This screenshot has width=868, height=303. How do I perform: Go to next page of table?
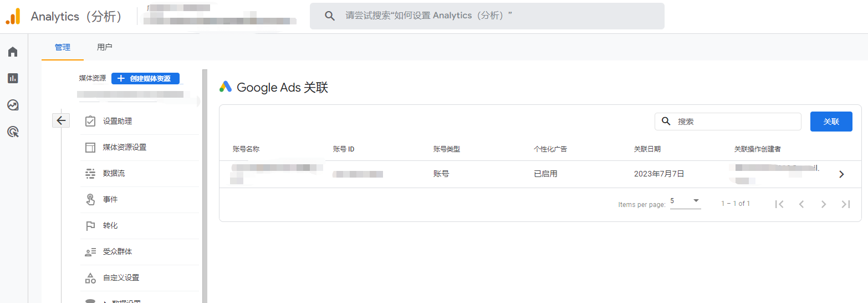(824, 204)
